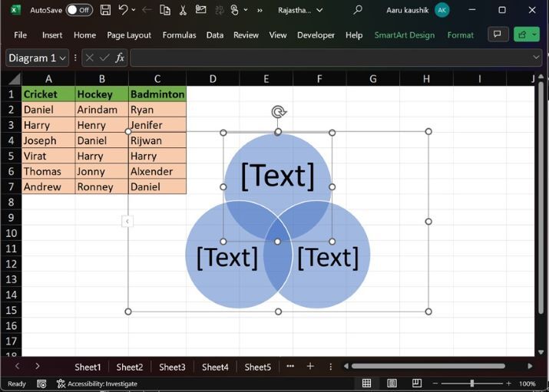This screenshot has width=549, height=392.
Task: Click the Select All corner triangle
Action: pos(15,79)
